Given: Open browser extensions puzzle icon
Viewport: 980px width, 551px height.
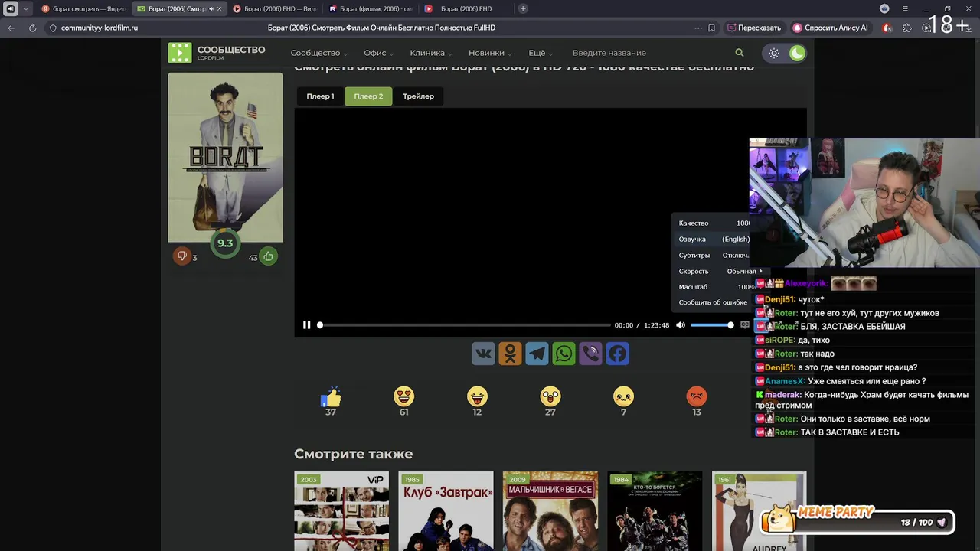Looking at the screenshot, I should [x=907, y=28].
